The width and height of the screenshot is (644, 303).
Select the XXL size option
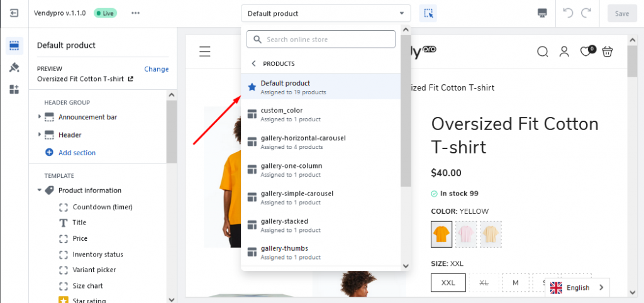point(448,282)
